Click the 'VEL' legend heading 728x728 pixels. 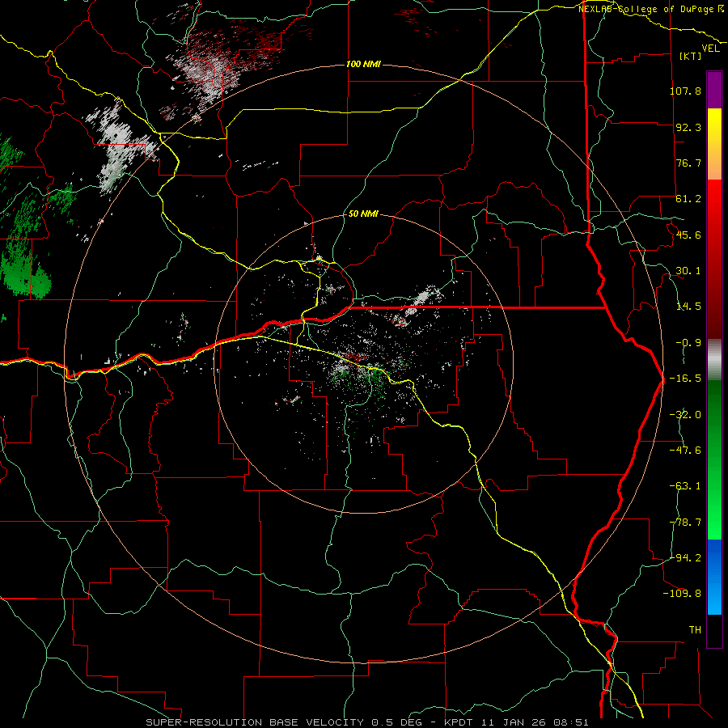click(710, 48)
